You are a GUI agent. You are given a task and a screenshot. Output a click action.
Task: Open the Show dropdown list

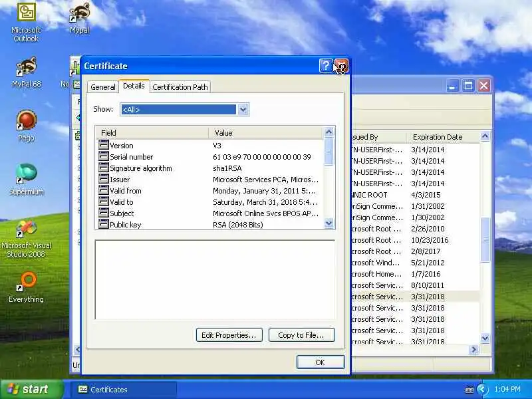click(x=243, y=110)
